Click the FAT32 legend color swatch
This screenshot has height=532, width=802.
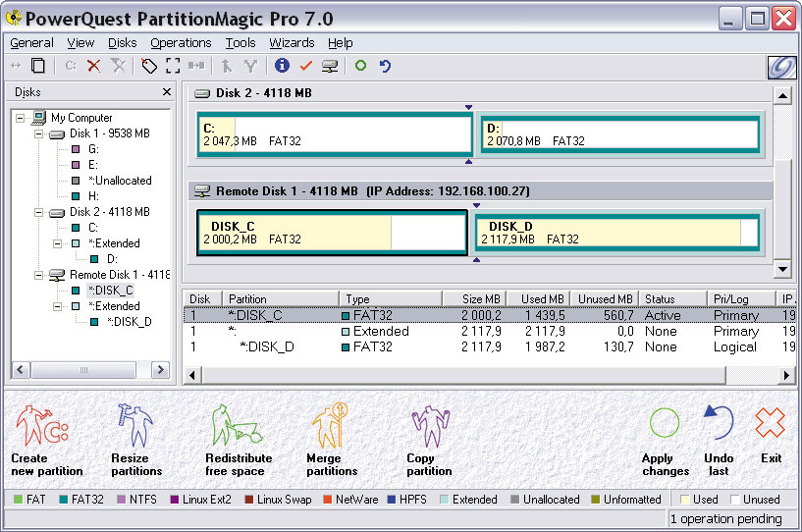coord(64,500)
